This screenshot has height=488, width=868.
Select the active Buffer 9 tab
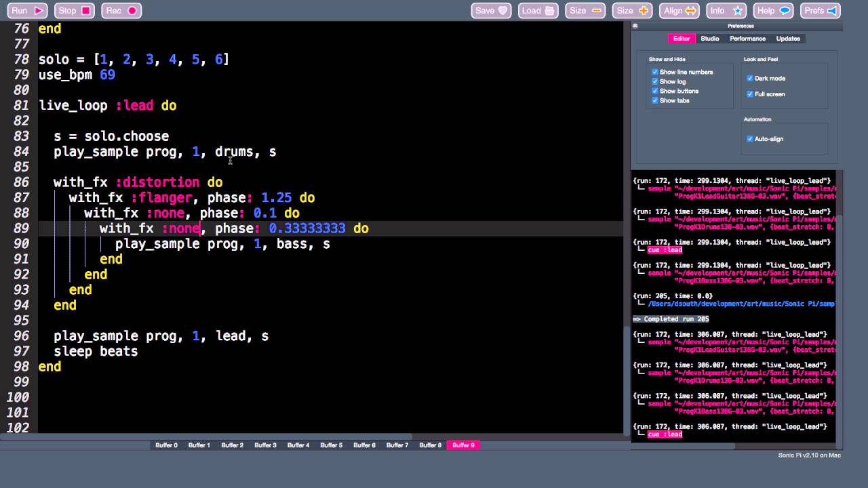coord(463,445)
